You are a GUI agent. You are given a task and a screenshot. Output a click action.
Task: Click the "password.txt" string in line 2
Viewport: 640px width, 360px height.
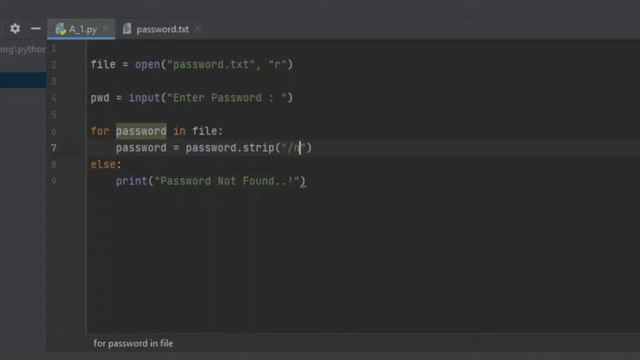pos(211,64)
